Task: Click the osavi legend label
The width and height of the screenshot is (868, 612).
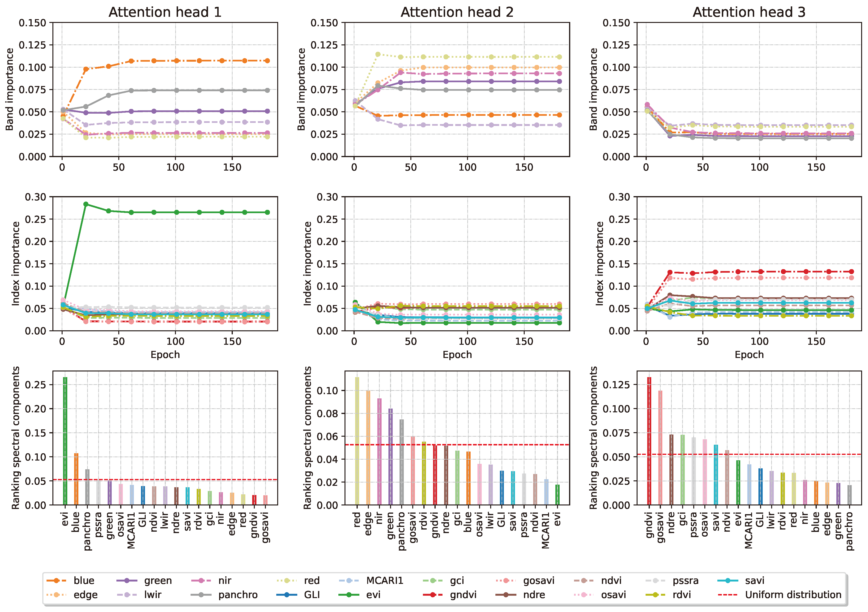Action: pos(613,595)
